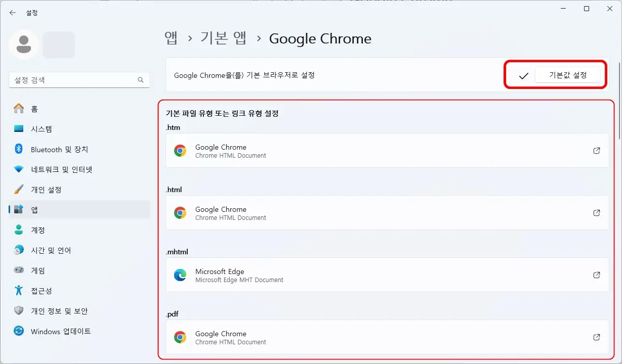Click the 시간 및 언어 clock icon

pyautogui.click(x=19, y=250)
